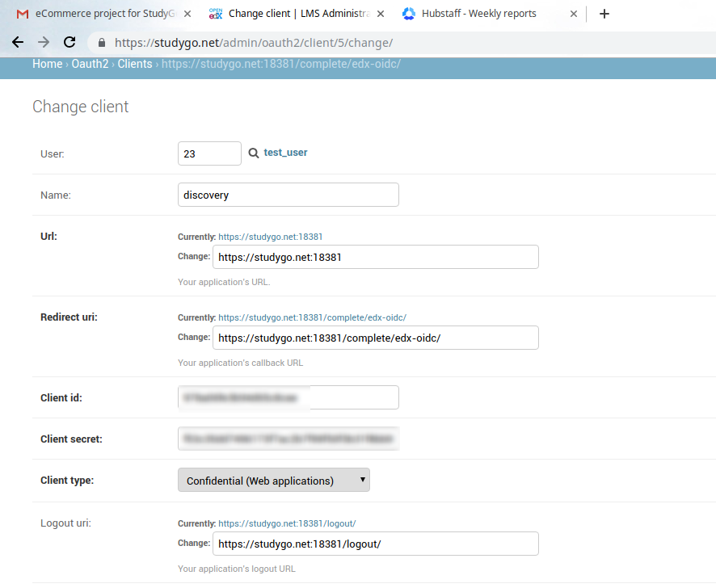Click the user lookup magnifier icon

coord(253,153)
